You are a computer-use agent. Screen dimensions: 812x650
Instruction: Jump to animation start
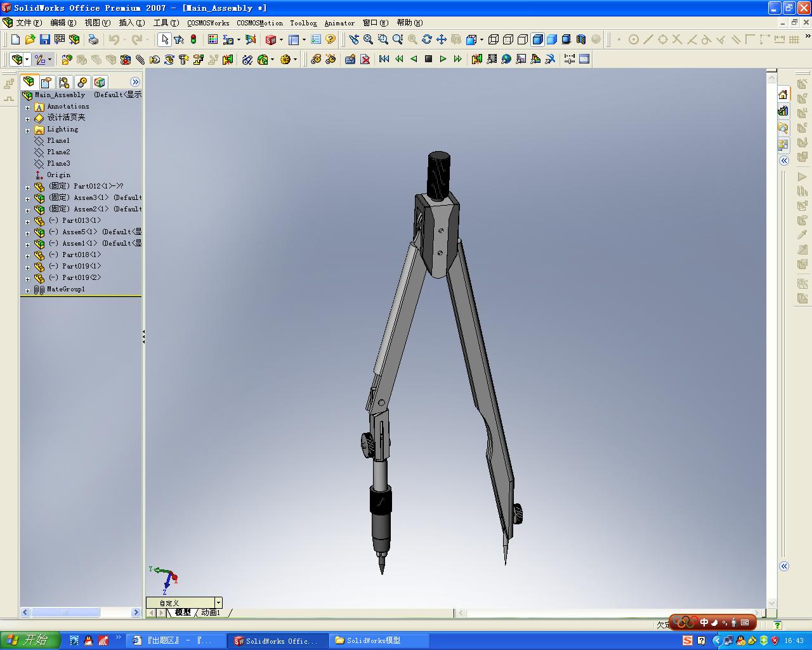[384, 59]
